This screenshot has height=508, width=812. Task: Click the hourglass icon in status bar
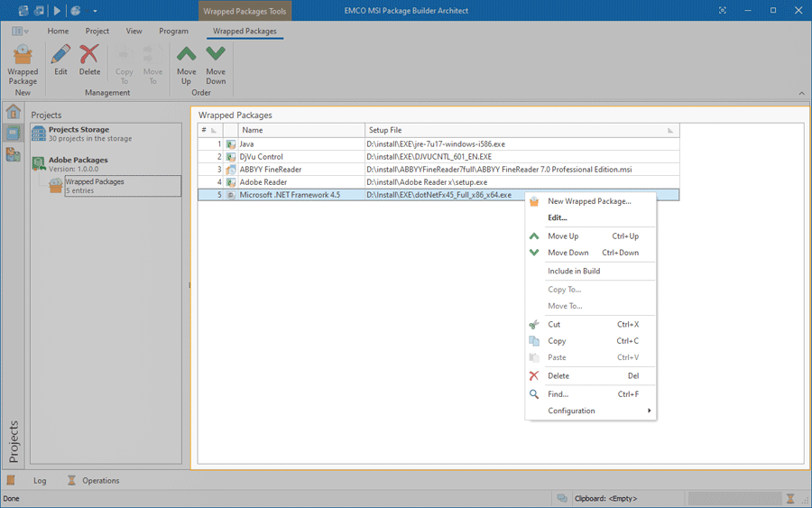tap(790, 499)
